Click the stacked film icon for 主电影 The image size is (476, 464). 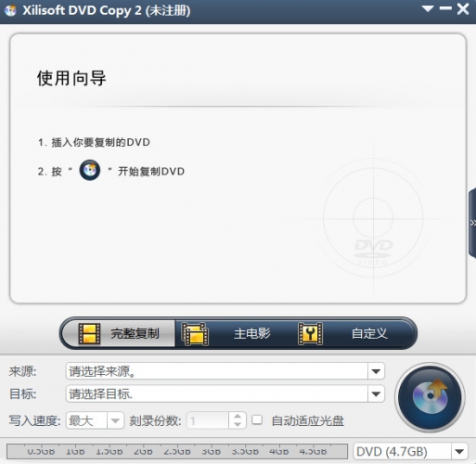(195, 334)
